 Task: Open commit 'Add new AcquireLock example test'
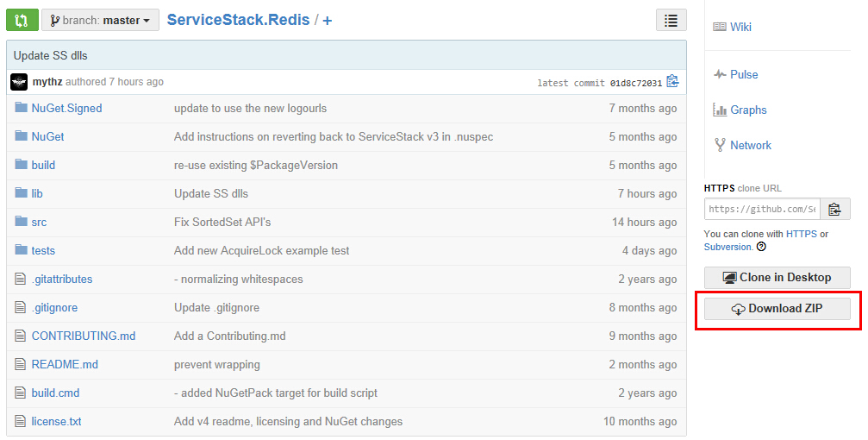261,250
